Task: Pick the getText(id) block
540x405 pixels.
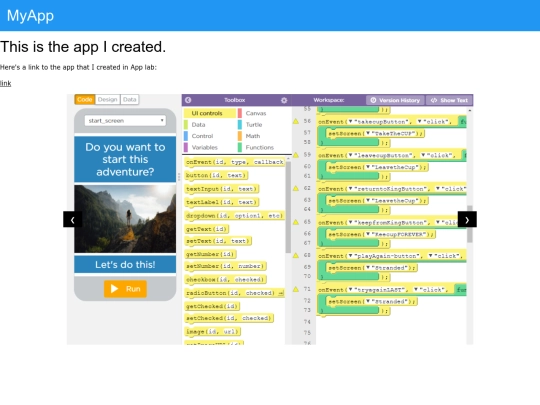Action: coord(206,229)
